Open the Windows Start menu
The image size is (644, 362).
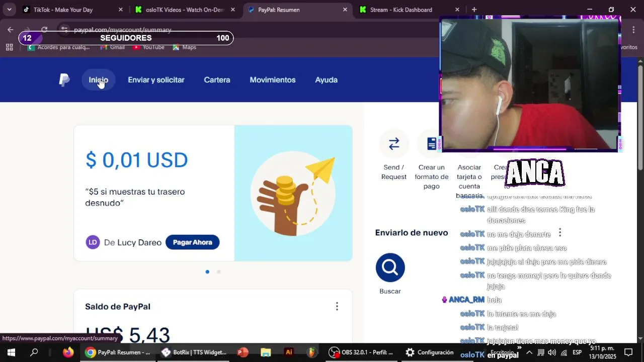click(11, 352)
